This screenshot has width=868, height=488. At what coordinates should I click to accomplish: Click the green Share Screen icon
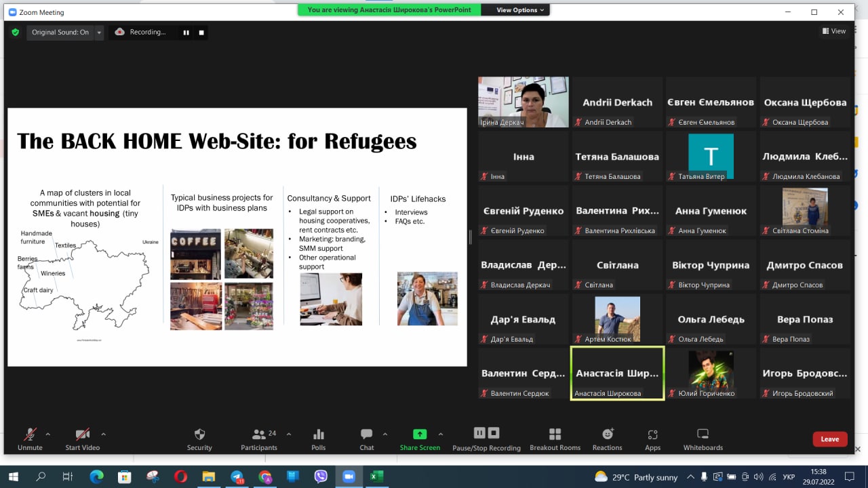tap(420, 434)
